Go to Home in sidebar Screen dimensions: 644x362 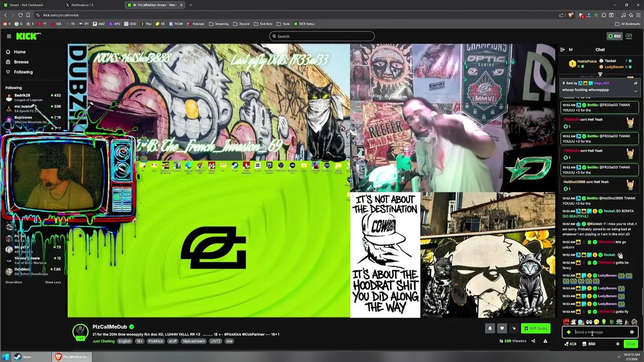point(16,52)
